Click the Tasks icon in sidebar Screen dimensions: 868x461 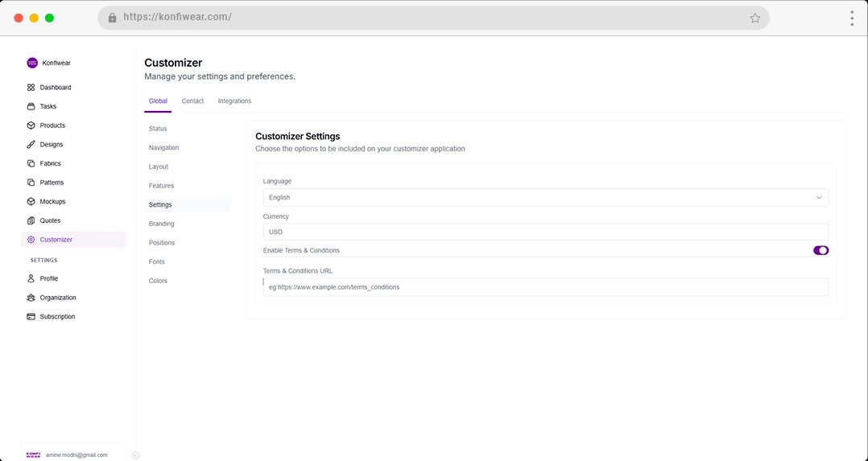31,106
